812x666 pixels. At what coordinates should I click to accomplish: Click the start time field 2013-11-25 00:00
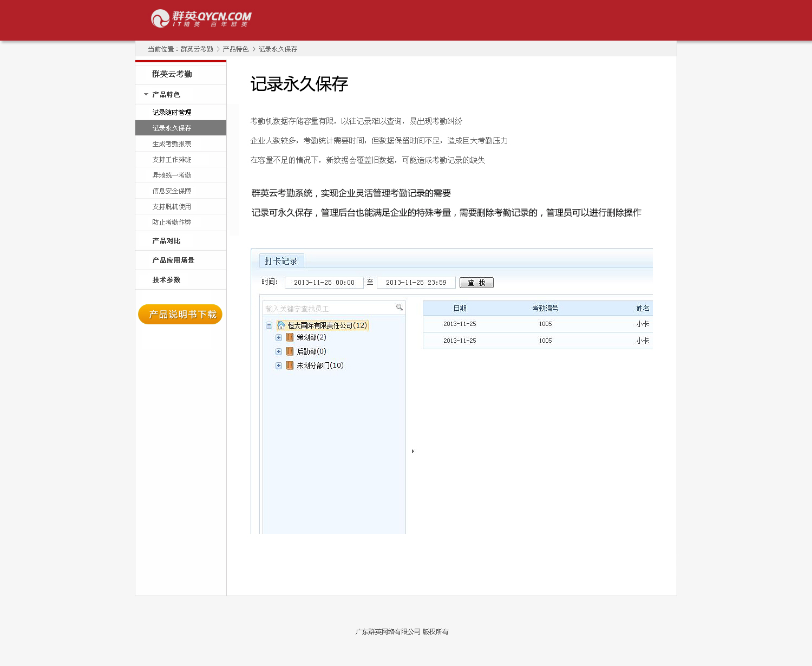tap(324, 283)
